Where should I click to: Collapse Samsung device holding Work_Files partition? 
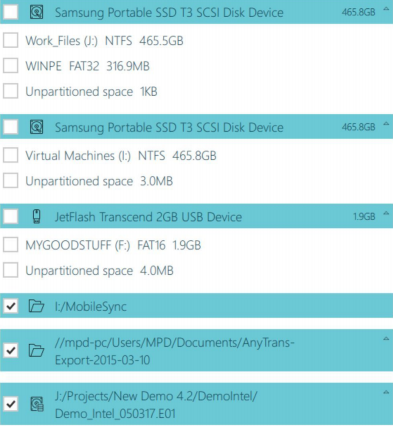click(x=386, y=9)
